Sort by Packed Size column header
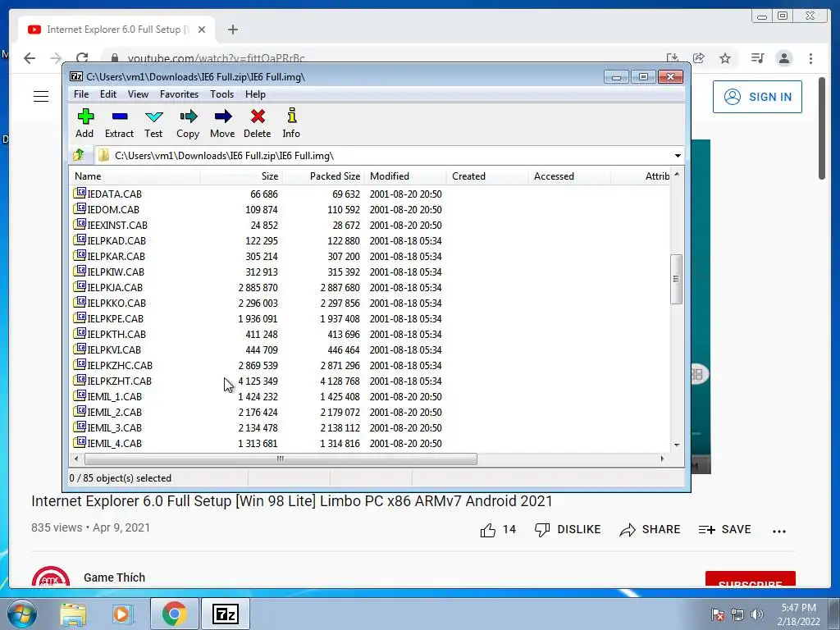This screenshot has height=630, width=840. [x=323, y=176]
